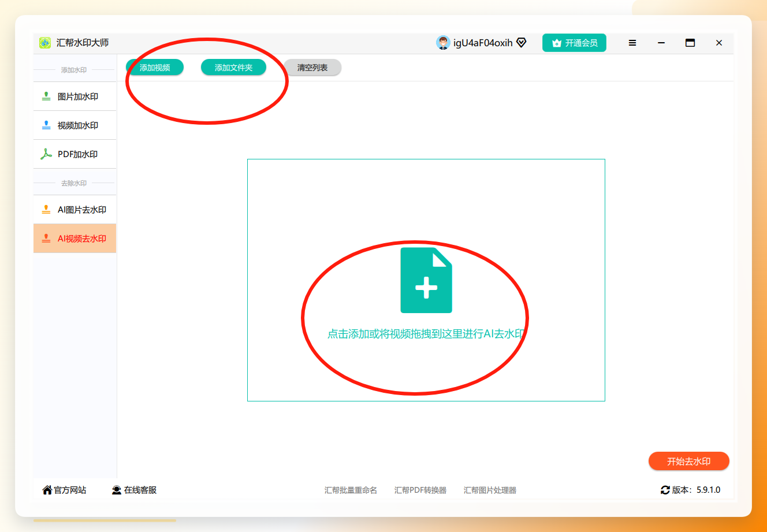Select 图片加水印 in the sidebar
The width and height of the screenshot is (767, 532).
[75, 96]
